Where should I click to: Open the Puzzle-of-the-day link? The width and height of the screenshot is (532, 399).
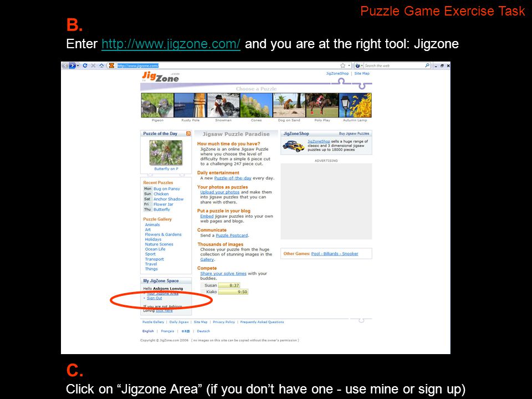(233, 178)
